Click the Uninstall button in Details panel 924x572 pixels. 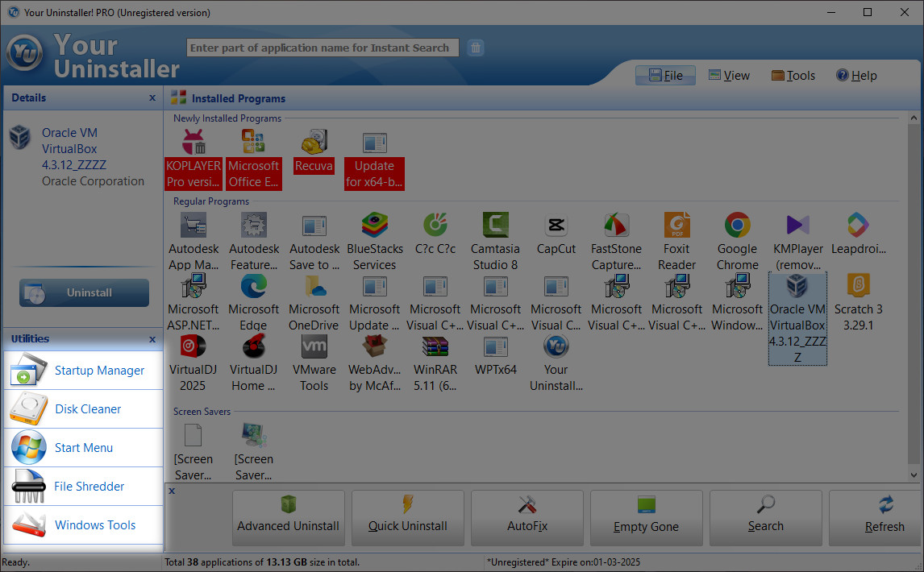pos(83,292)
